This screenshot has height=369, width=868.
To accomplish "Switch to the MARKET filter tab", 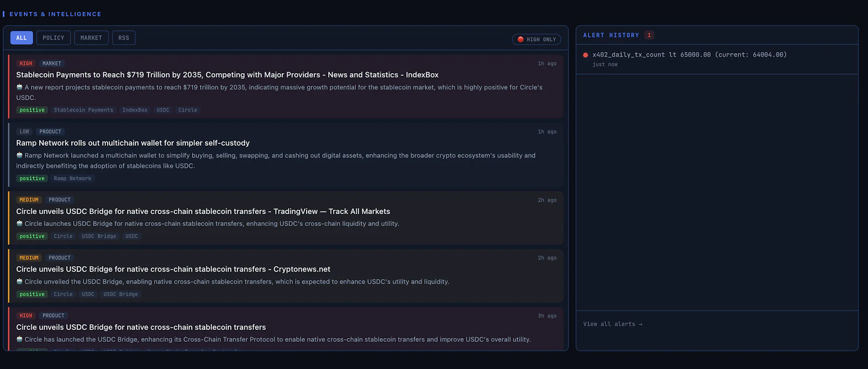I will (91, 38).
